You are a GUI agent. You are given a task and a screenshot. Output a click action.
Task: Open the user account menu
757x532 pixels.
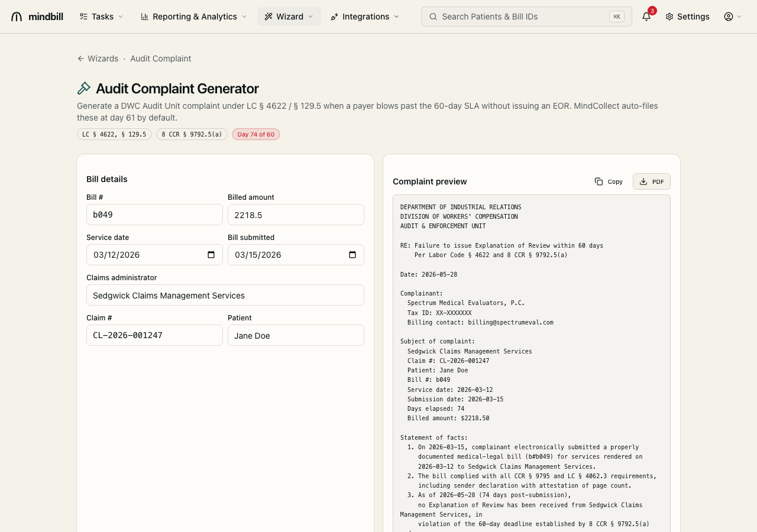[733, 17]
